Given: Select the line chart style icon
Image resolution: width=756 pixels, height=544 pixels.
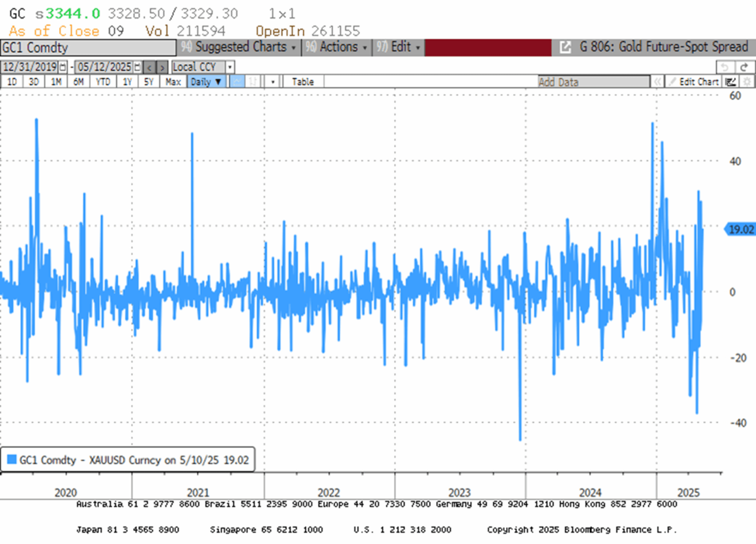Looking at the screenshot, I should coord(237,81).
